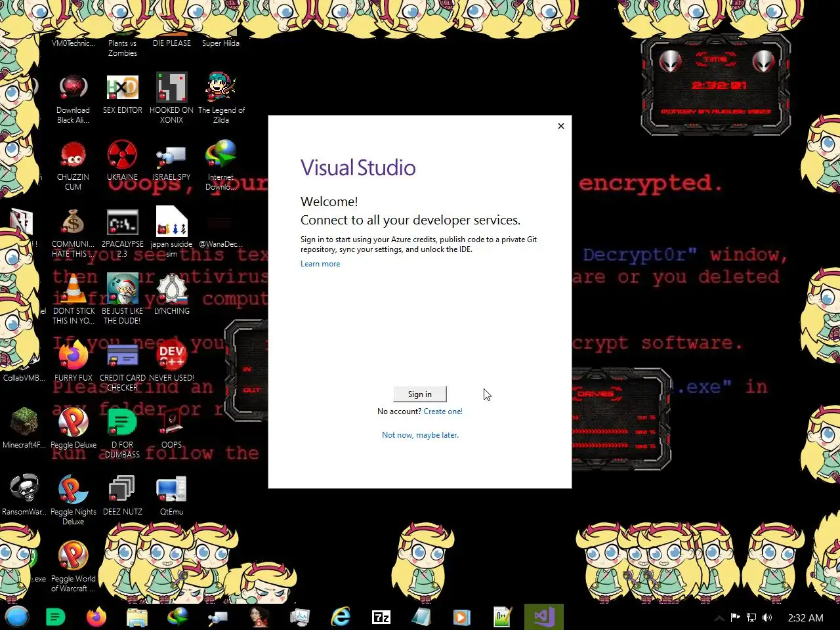Screen dimensions: 840x630
Task: Select HOOKED ON XONIX desktop icon
Action: tap(171, 98)
